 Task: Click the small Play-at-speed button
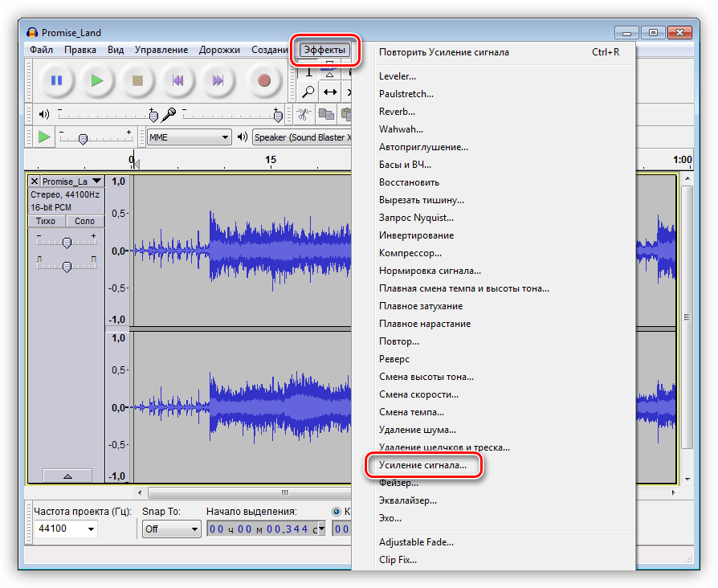click(43, 137)
